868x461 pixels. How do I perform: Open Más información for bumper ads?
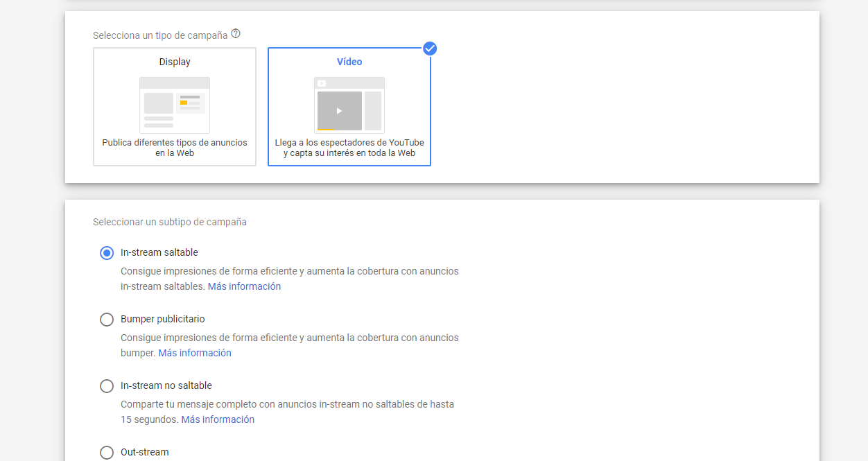tap(195, 352)
